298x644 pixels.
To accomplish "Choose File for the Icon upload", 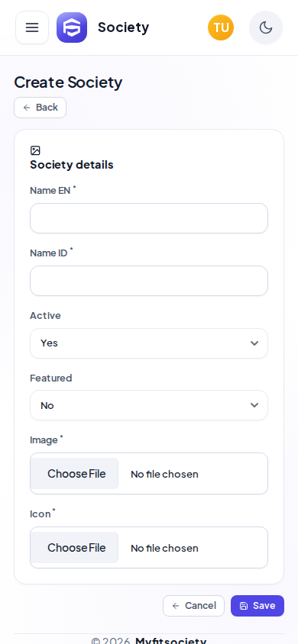I will coord(76,548).
